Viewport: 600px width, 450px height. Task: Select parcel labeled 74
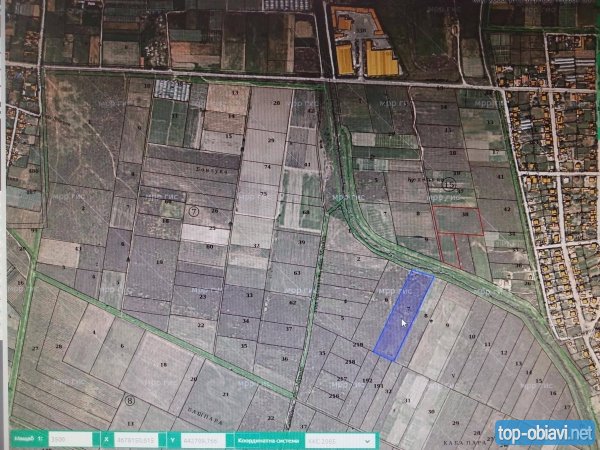coord(263,171)
